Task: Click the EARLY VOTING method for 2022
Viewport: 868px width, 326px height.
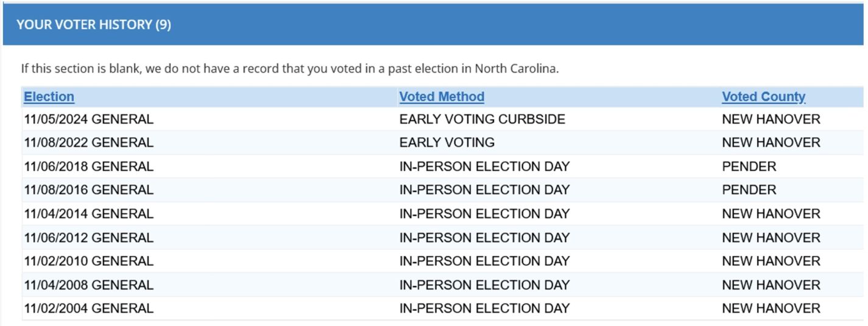Action: (x=447, y=143)
